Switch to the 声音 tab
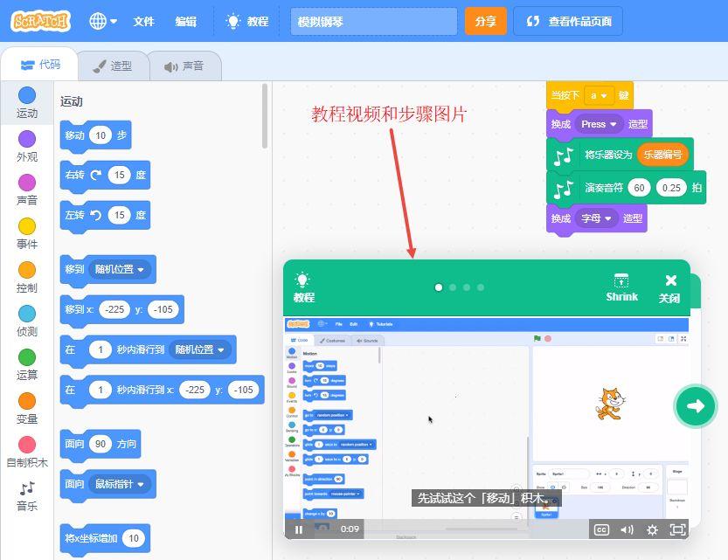 tap(184, 66)
